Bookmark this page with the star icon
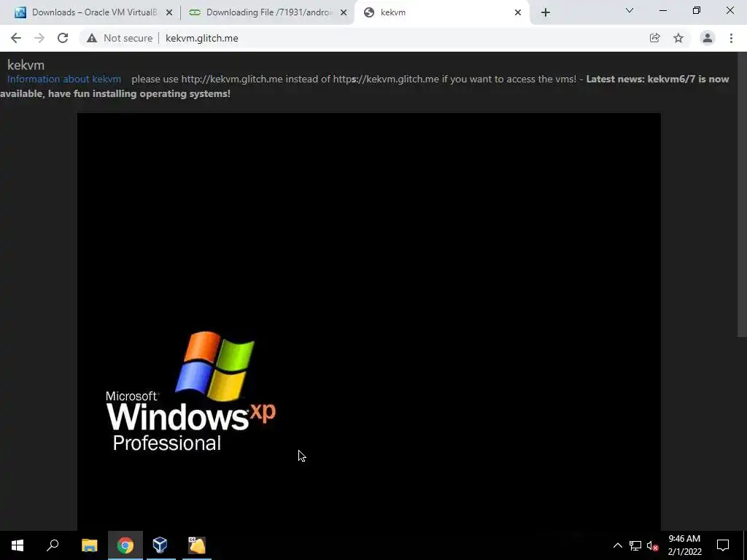 point(678,38)
